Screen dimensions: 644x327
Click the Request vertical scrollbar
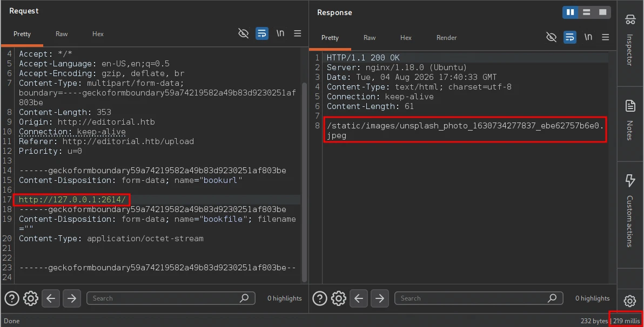click(x=304, y=182)
